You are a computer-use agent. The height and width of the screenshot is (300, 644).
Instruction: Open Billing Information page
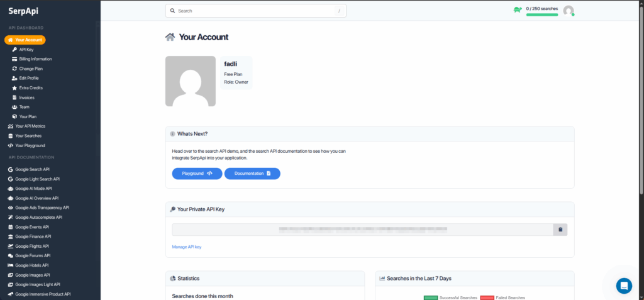click(35, 59)
